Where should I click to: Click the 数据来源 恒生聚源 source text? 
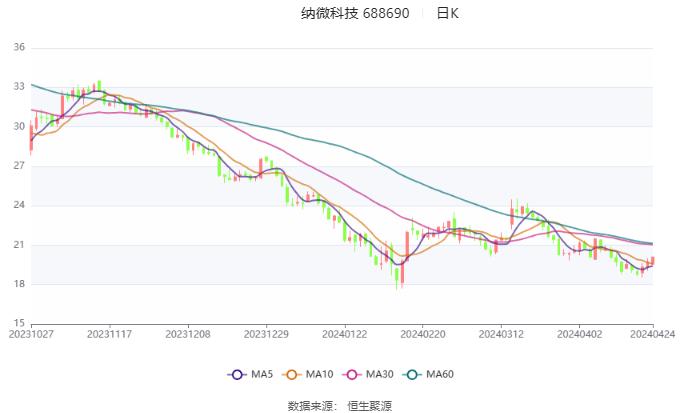[340, 406]
